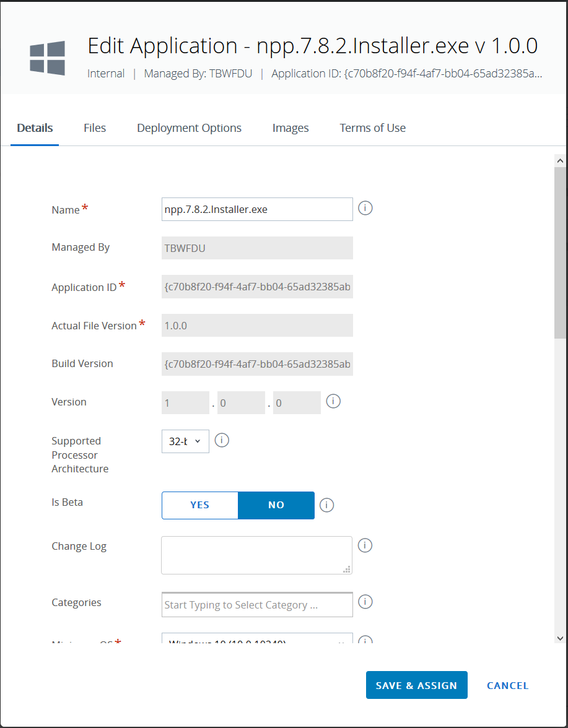The image size is (568, 728).
Task: Click the Application ID text in header
Action: point(407,73)
